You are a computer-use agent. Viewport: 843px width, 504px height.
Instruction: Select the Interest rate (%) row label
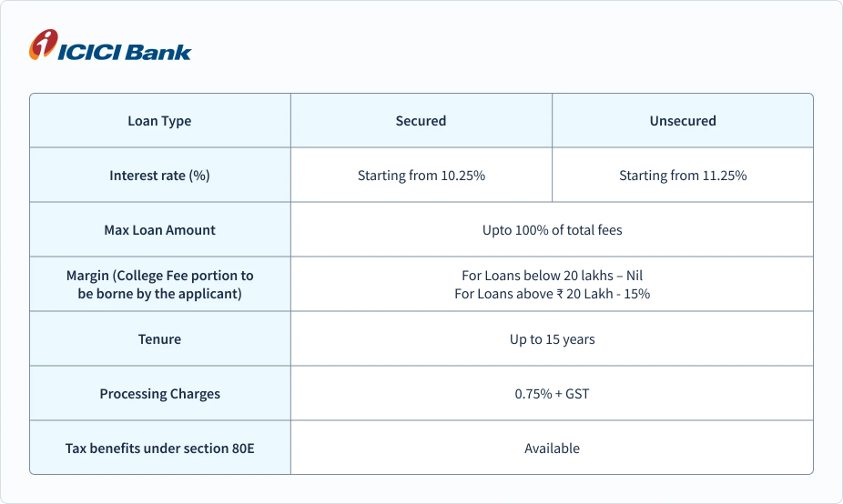click(x=159, y=176)
